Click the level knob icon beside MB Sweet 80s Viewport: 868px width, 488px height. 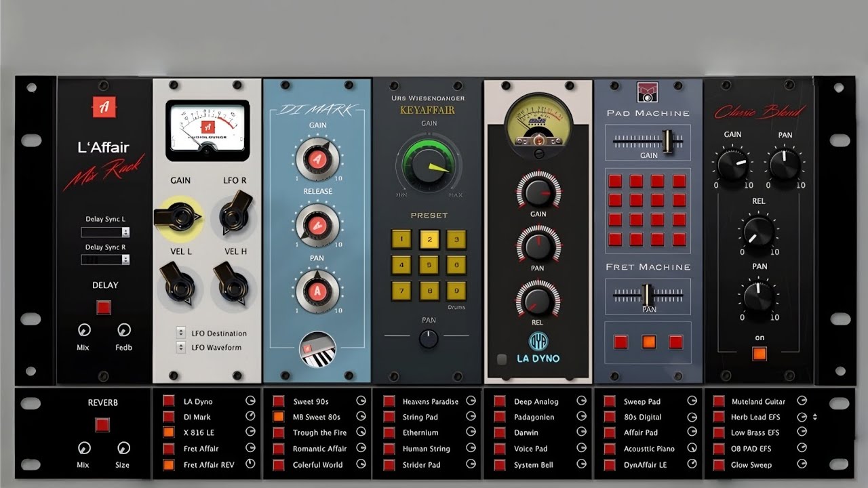point(361,417)
